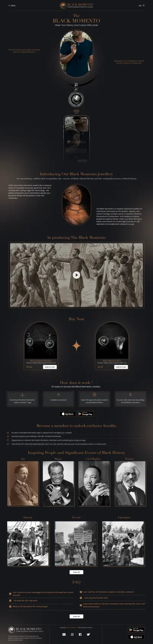Open the Google Play badge under How does it work

(x=85, y=413)
